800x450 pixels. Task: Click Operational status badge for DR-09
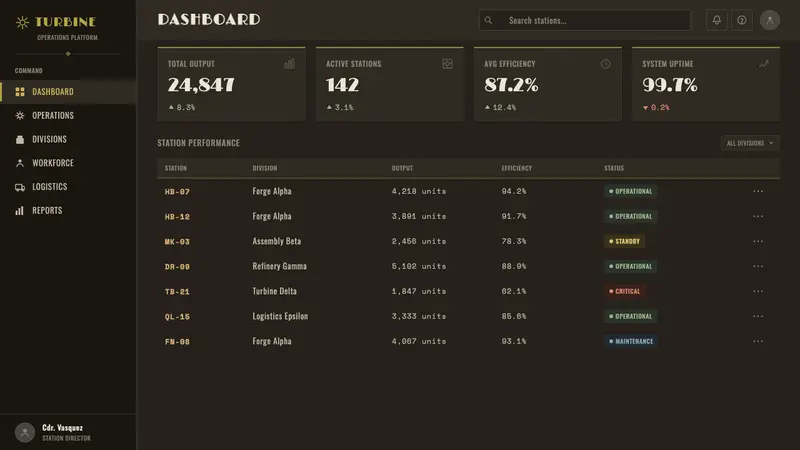[x=631, y=266]
